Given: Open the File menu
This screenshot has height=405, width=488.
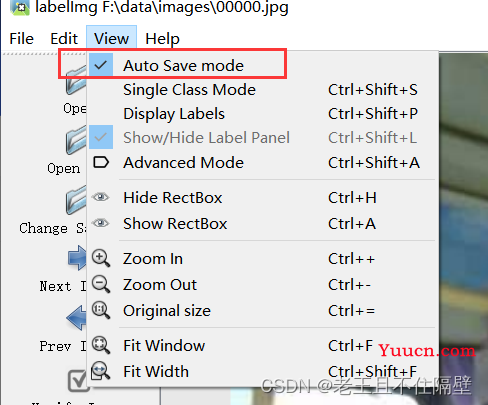Looking at the screenshot, I should coord(21,38).
